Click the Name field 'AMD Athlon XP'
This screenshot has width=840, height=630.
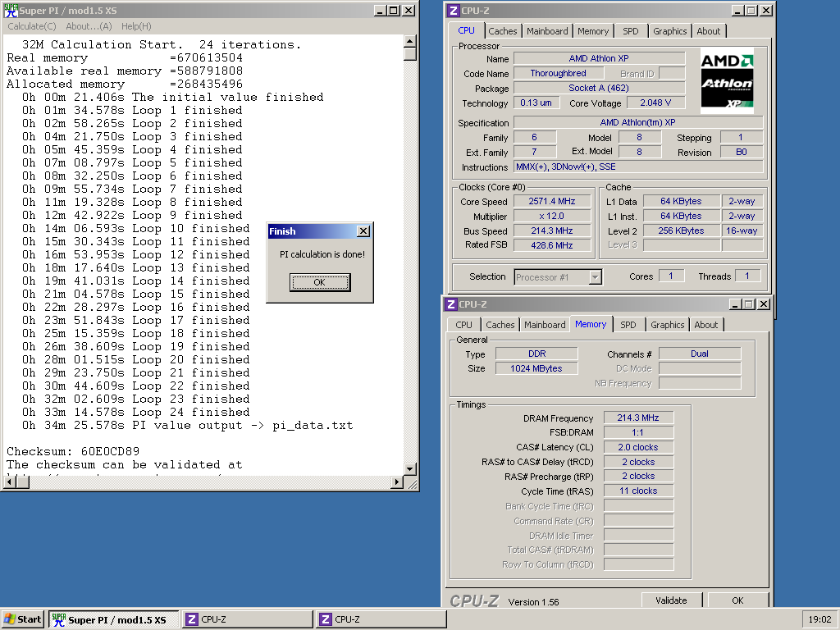click(x=599, y=58)
